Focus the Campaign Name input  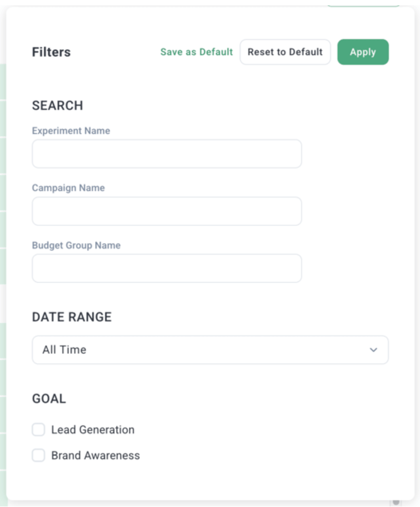167,210
